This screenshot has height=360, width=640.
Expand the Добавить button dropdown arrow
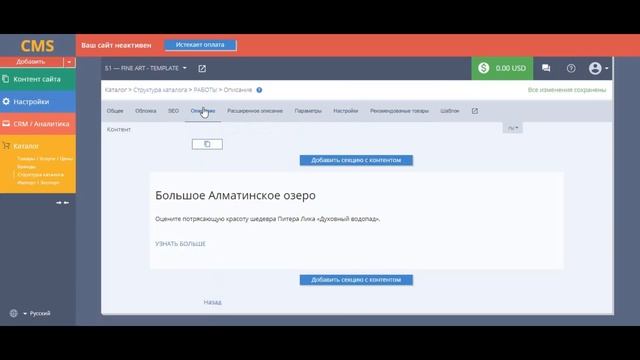(x=69, y=62)
